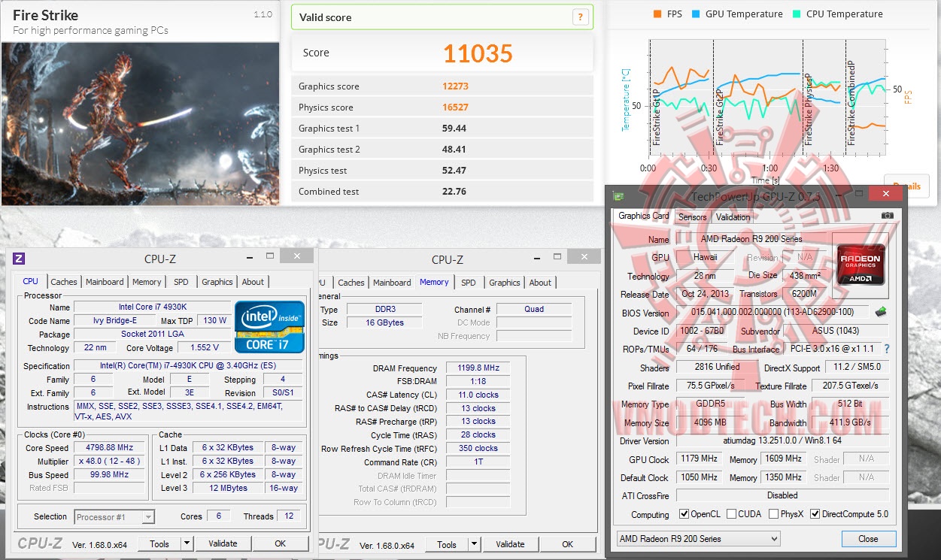The image size is (941, 560).
Task: Click the overall score 11035
Action: pos(478,53)
